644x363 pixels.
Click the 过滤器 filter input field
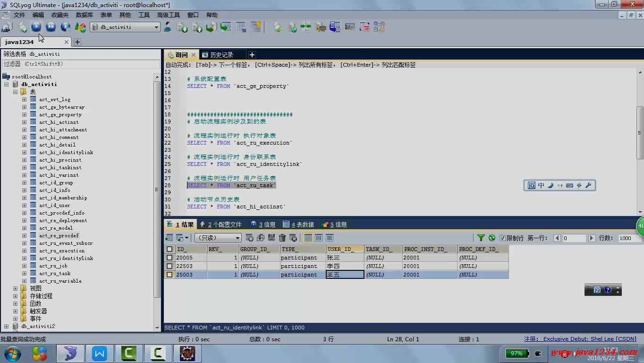pos(80,64)
